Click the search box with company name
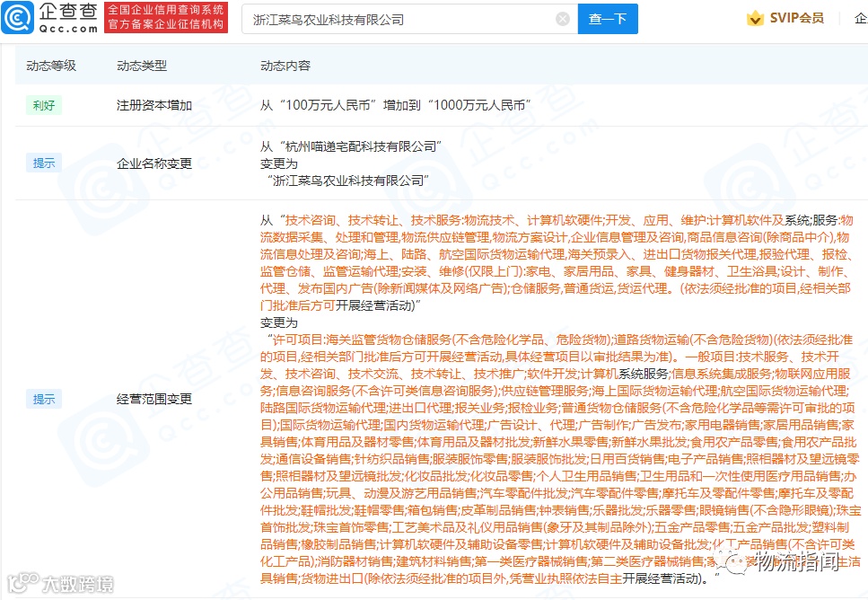The width and height of the screenshot is (868, 600). point(409,19)
